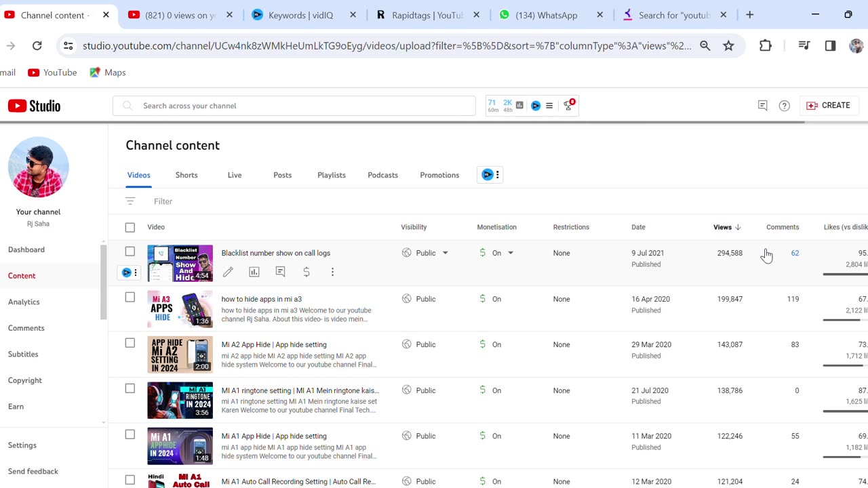868x488 pixels.
Task: Tick checkbox for how to hide apps in mi a3
Action: click(x=130, y=297)
